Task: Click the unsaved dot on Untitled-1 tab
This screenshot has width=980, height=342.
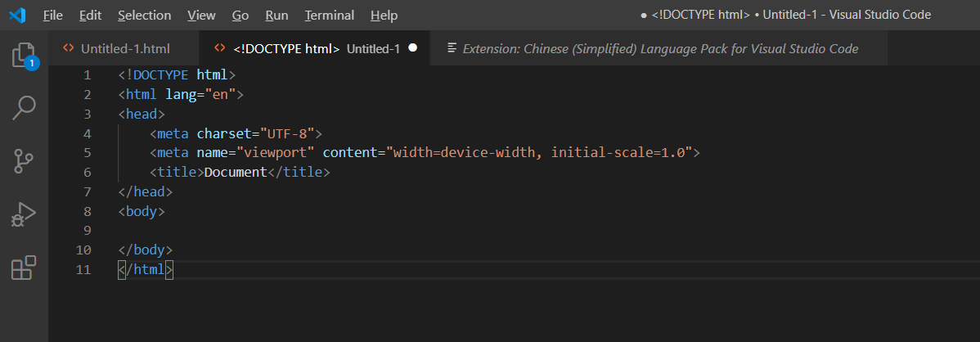Action: click(x=412, y=48)
